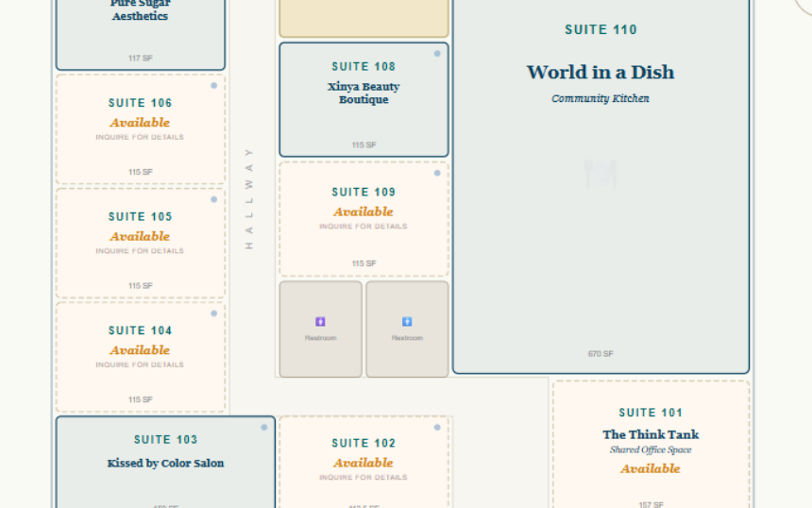
Task: Click the dot indicator on Suite 103
Action: (264, 428)
